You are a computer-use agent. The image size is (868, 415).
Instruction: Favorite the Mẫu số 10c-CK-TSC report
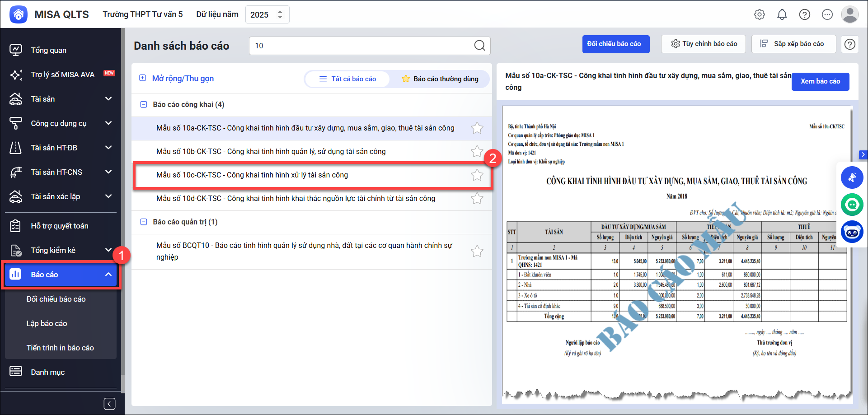477,175
